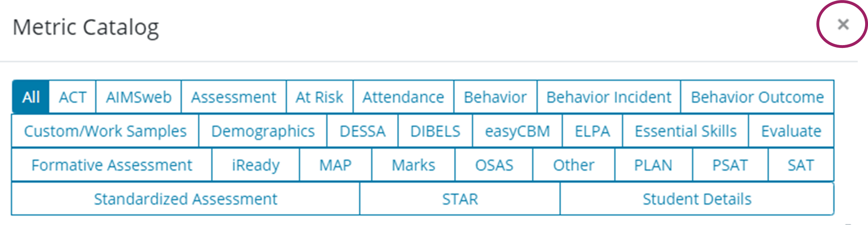Show At Risk metrics

click(319, 97)
